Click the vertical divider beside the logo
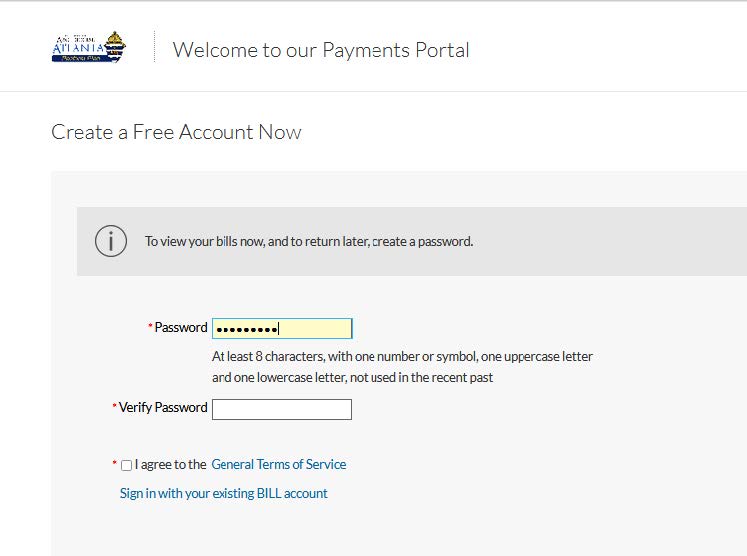This screenshot has height=556, width=747. click(x=154, y=46)
